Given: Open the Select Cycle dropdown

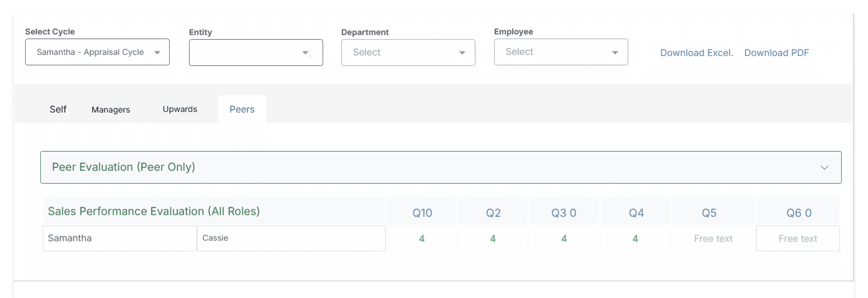Looking at the screenshot, I should 97,52.
